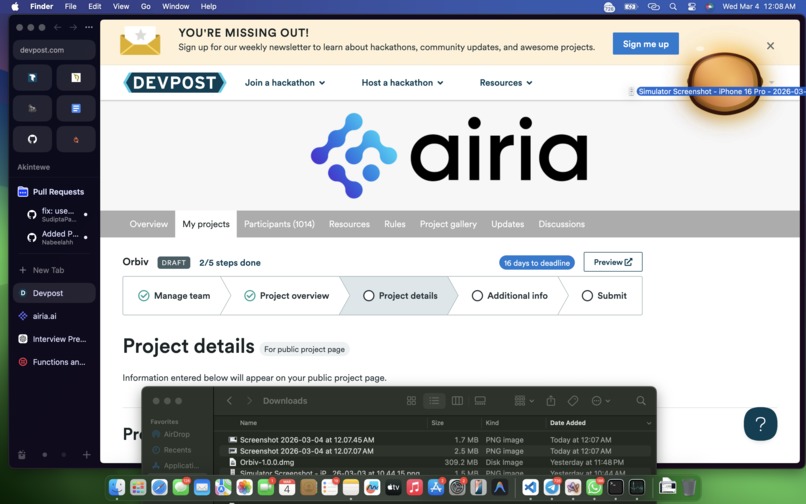This screenshot has height=504, width=806.
Task: Switch Finder to gallery view
Action: 480,401
